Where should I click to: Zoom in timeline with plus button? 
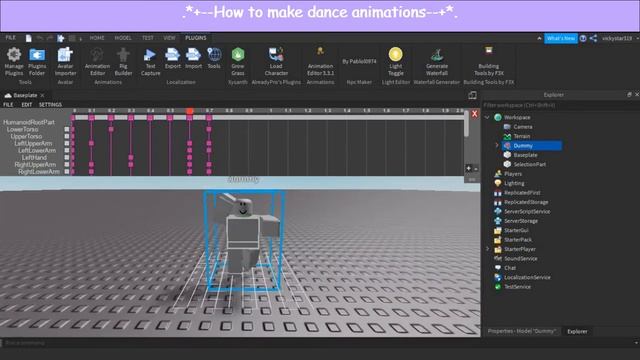[x=469, y=169]
